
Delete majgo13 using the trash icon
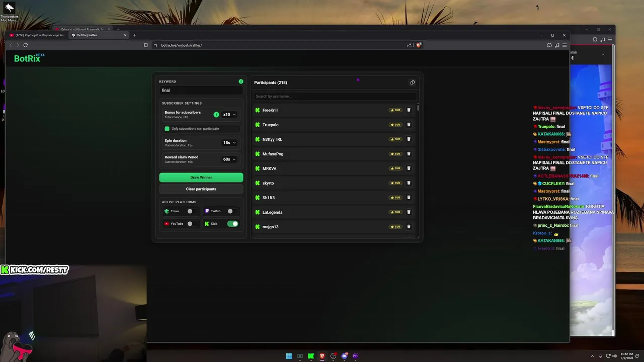(x=409, y=227)
